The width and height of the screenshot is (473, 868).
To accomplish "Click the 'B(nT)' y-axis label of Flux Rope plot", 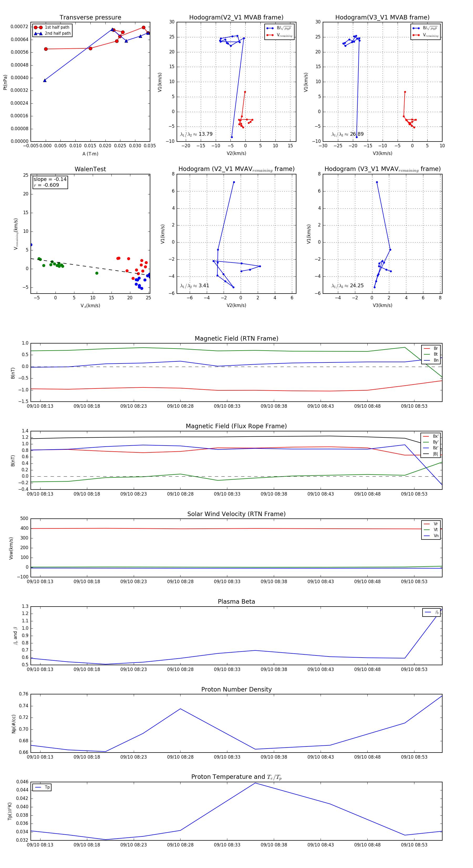I will click(13, 461).
